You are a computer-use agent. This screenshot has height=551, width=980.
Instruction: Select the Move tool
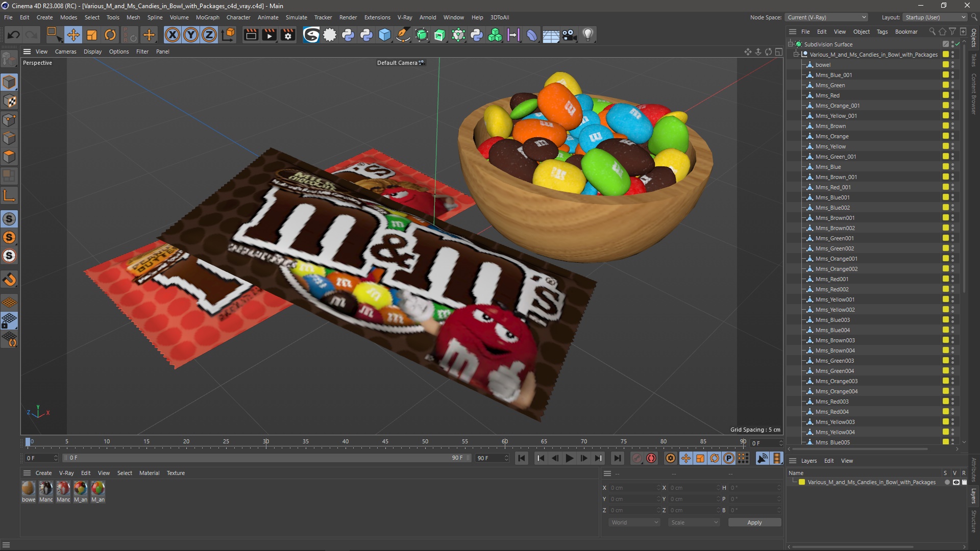point(73,35)
